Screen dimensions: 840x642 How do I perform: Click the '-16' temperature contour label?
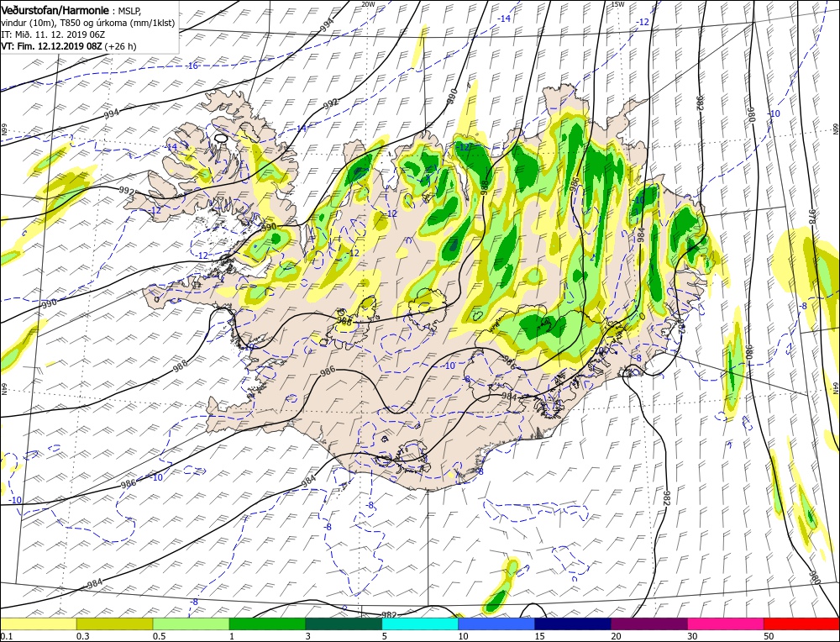click(x=192, y=66)
